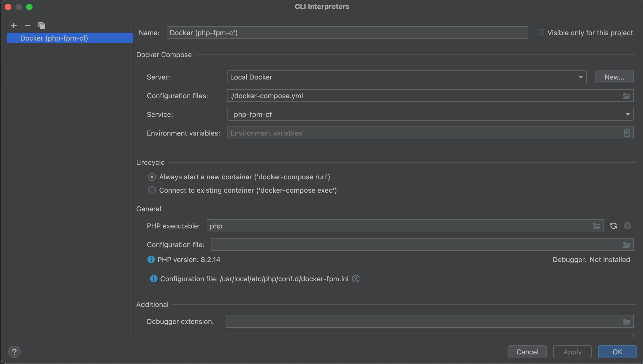Click the folder icon next to PHP executable
643x364 pixels.
tap(597, 225)
